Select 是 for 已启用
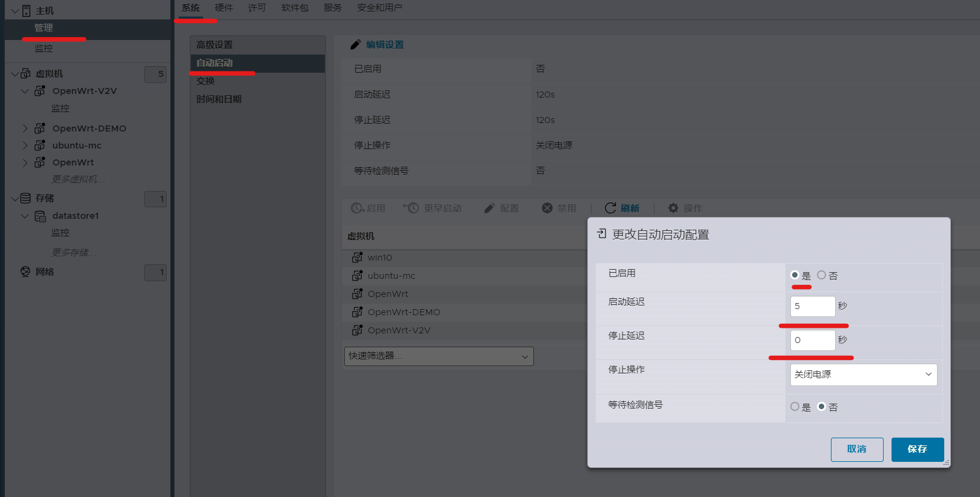 [x=795, y=275]
